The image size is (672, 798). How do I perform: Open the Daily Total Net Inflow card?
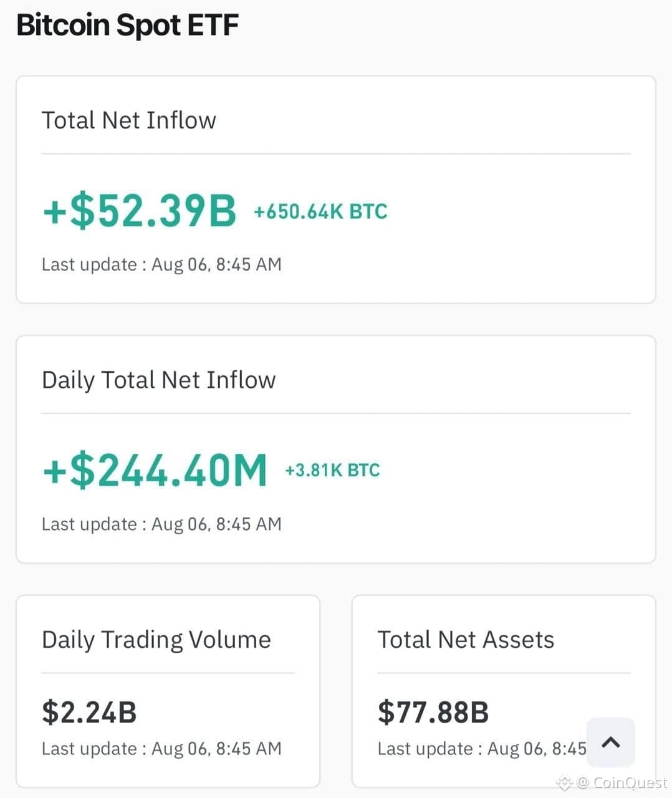point(336,449)
